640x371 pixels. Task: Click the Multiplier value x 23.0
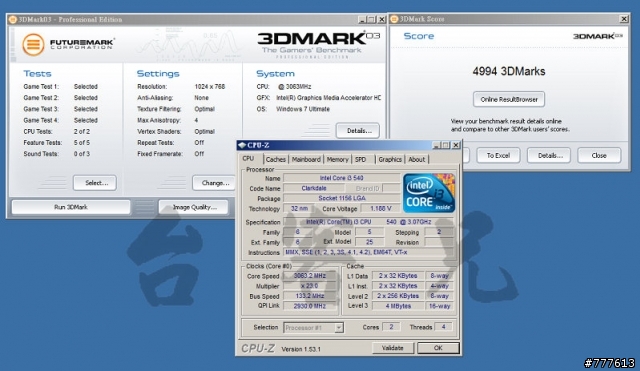pyautogui.click(x=310, y=286)
